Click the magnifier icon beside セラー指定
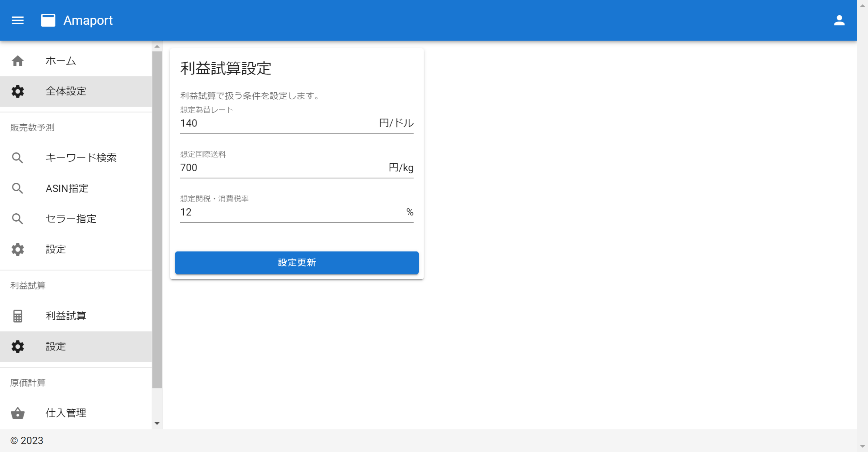Screen dimensions: 868x452 point(18,219)
